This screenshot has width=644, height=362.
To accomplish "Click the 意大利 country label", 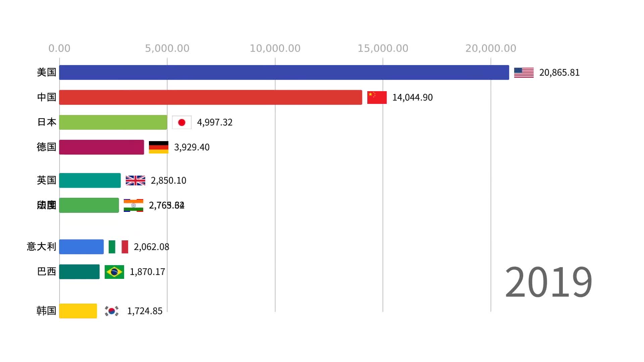I will pyautogui.click(x=42, y=247).
